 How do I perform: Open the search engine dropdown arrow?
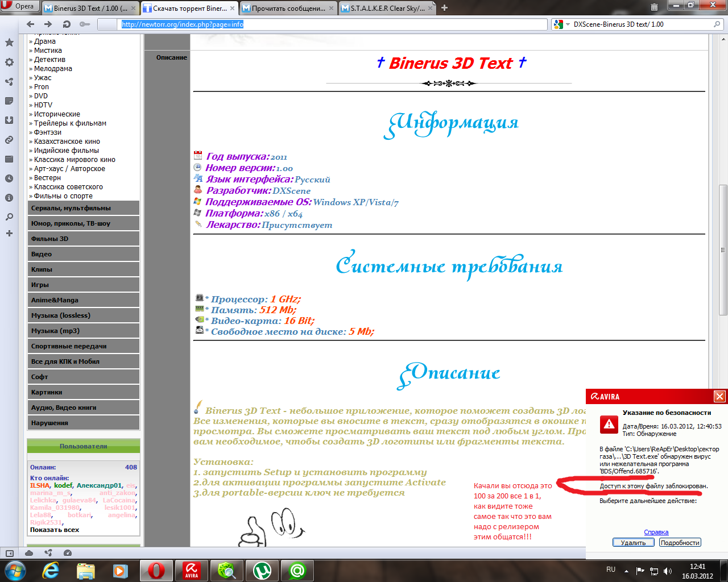568,24
